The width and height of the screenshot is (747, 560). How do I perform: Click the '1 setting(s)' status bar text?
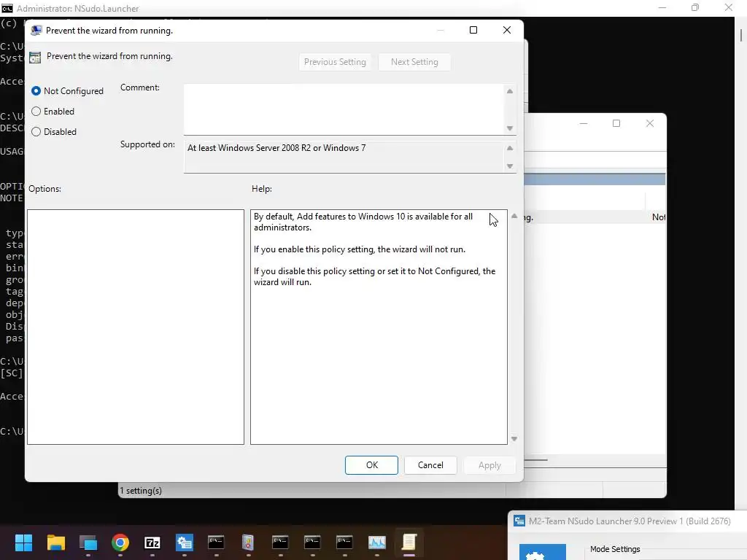[141, 491]
